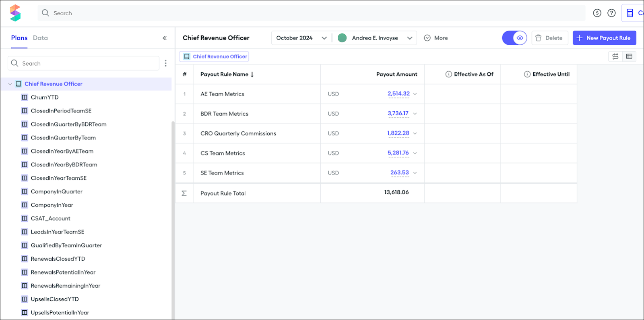Click the Andrea E. Invoyse avatar circle
The image size is (644, 320).
coord(342,38)
